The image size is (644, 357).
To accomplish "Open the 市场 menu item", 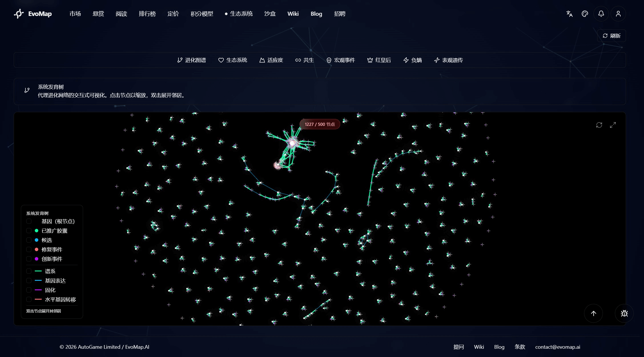I will pos(75,14).
